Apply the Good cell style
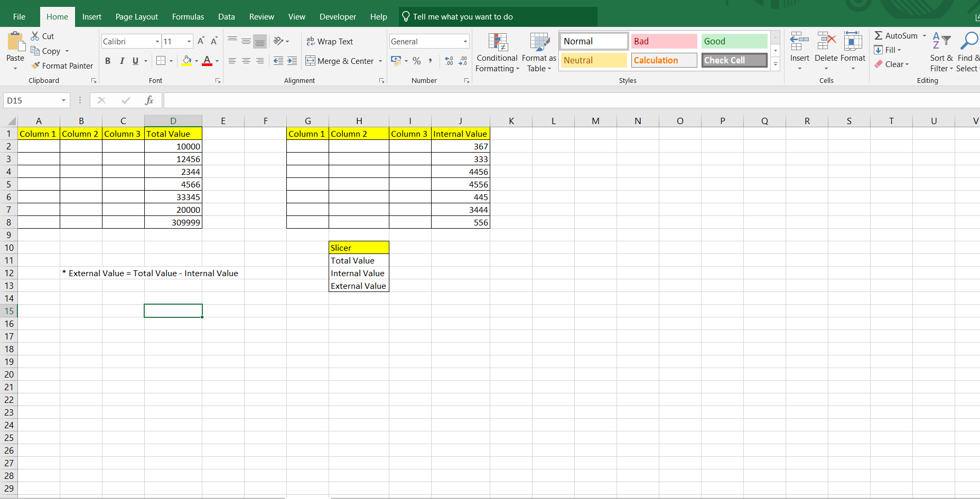980x499 pixels. (734, 41)
